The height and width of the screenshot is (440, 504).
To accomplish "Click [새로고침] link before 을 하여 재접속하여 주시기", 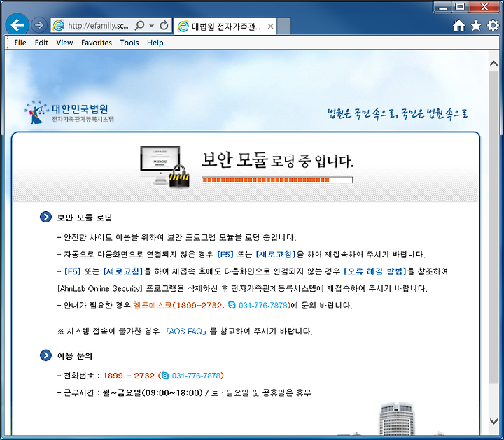I will coord(276,255).
